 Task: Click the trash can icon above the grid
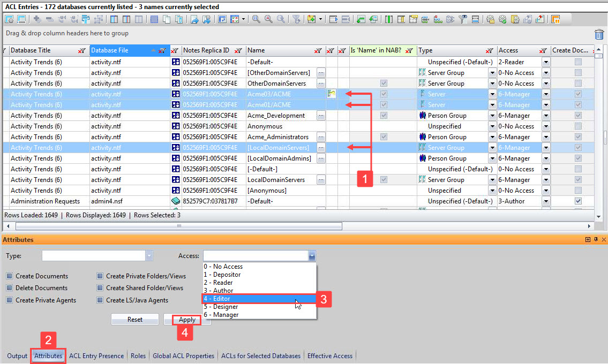(599, 33)
